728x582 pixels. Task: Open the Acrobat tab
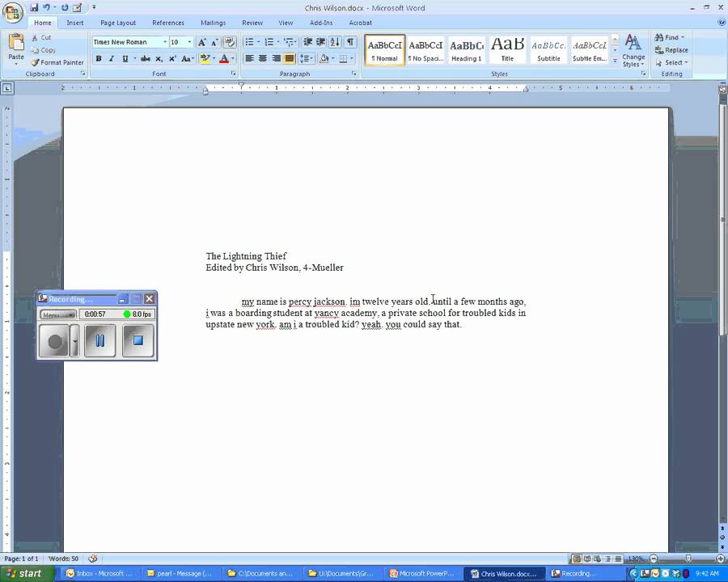click(360, 23)
